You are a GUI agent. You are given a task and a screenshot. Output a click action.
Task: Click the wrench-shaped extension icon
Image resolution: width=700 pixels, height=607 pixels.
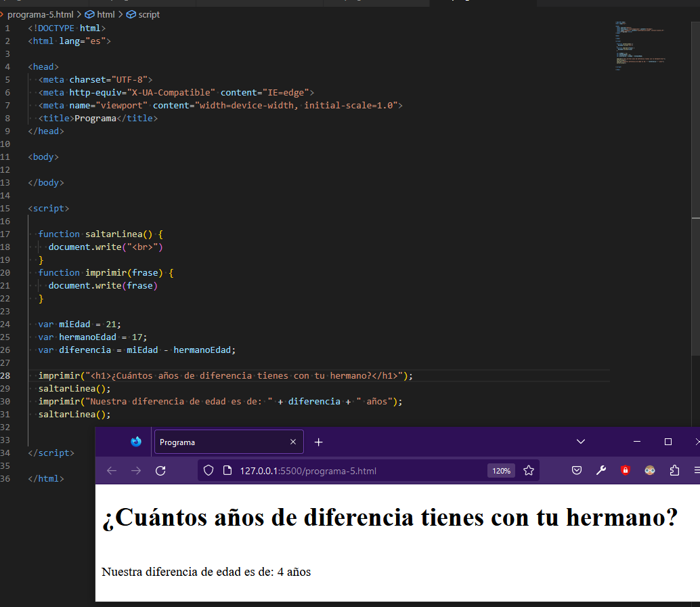[x=601, y=470]
